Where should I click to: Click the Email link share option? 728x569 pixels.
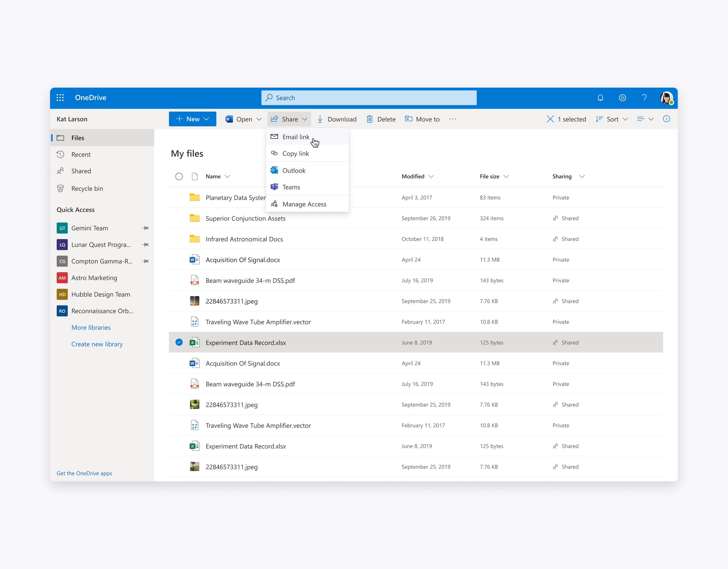(295, 137)
